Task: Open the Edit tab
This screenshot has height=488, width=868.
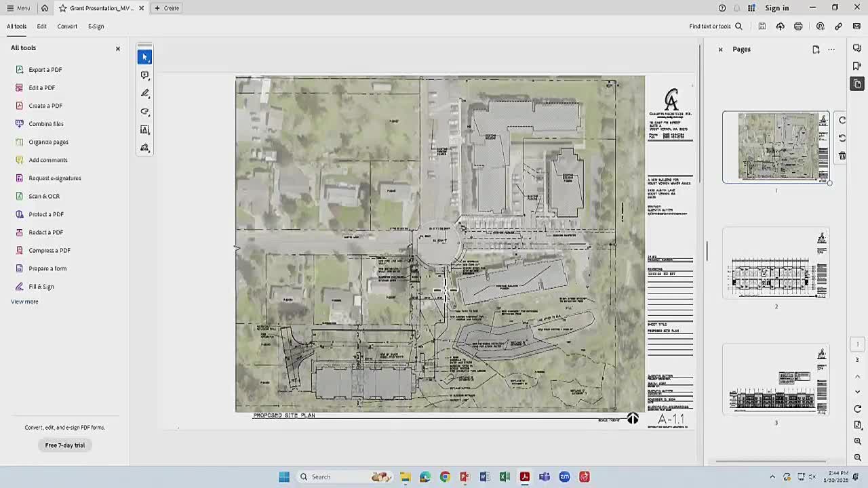Action: (41, 26)
